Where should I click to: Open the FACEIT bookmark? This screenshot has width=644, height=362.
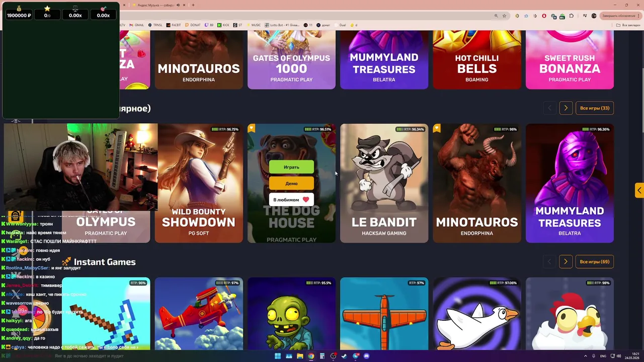(174, 25)
